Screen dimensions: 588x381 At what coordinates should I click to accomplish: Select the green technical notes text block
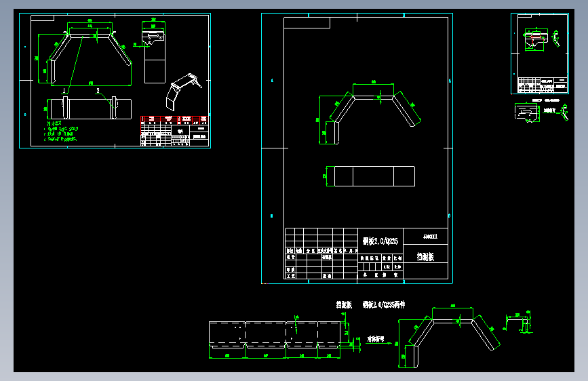coord(61,132)
